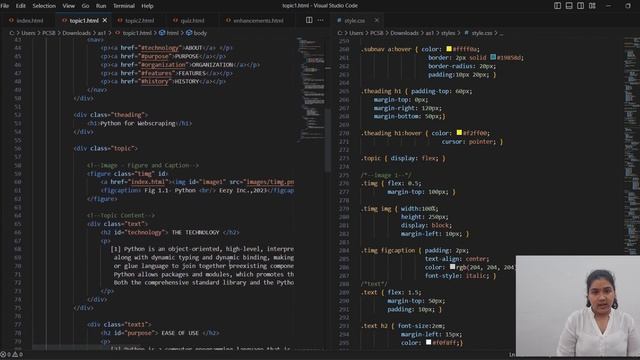The height and width of the screenshot is (360, 640).
Task: Click Users in the left breadcrumb
Action: click(28, 33)
